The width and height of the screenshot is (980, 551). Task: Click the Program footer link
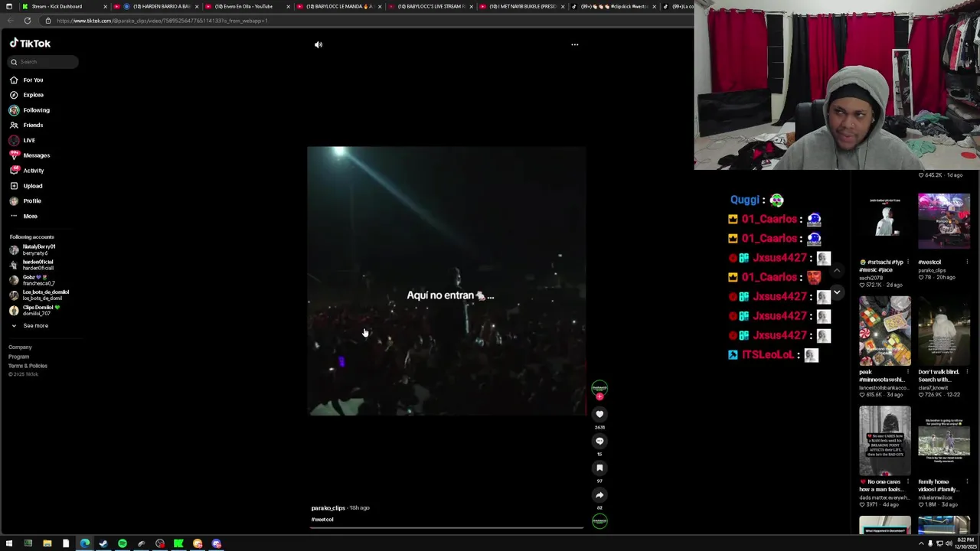point(18,357)
